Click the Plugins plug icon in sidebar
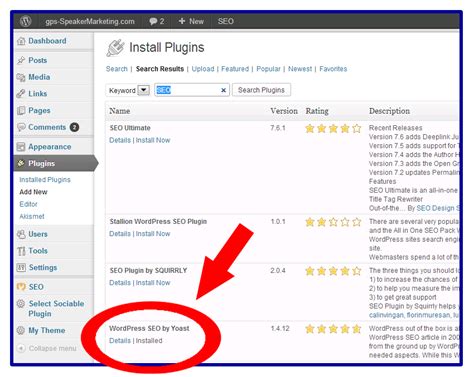Image resolution: width=474 pixels, height=377 pixels. 21,163
